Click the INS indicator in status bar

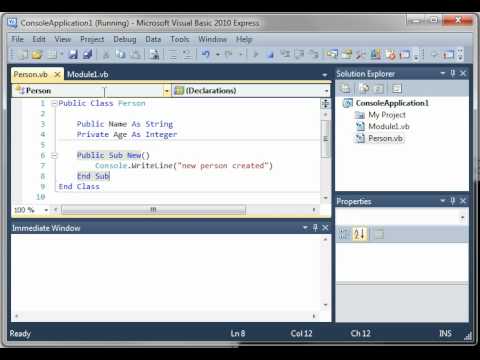click(445, 333)
